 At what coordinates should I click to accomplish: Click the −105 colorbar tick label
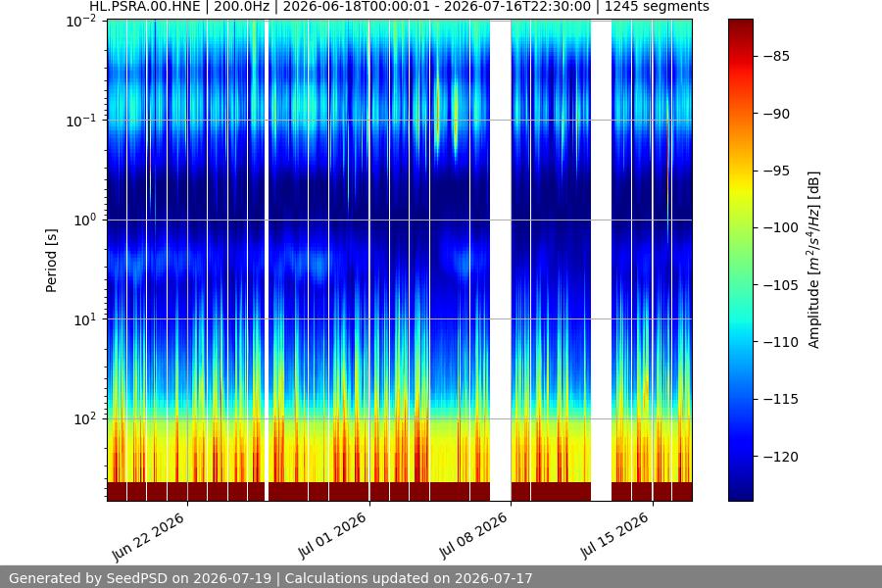[x=781, y=285]
